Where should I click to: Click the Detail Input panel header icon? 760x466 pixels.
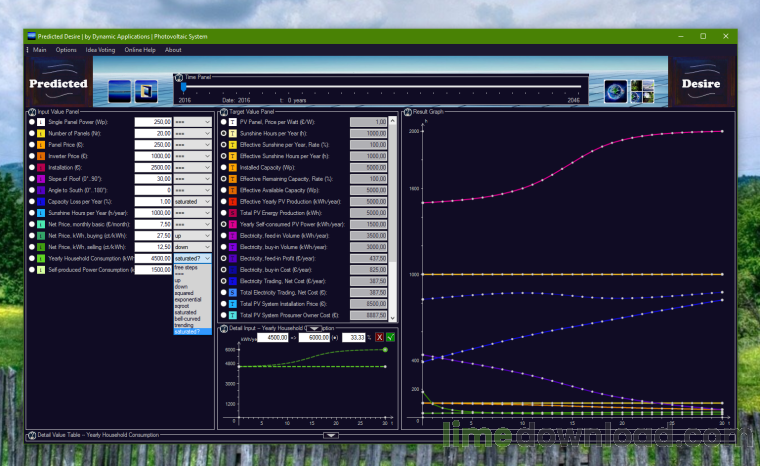(224, 329)
